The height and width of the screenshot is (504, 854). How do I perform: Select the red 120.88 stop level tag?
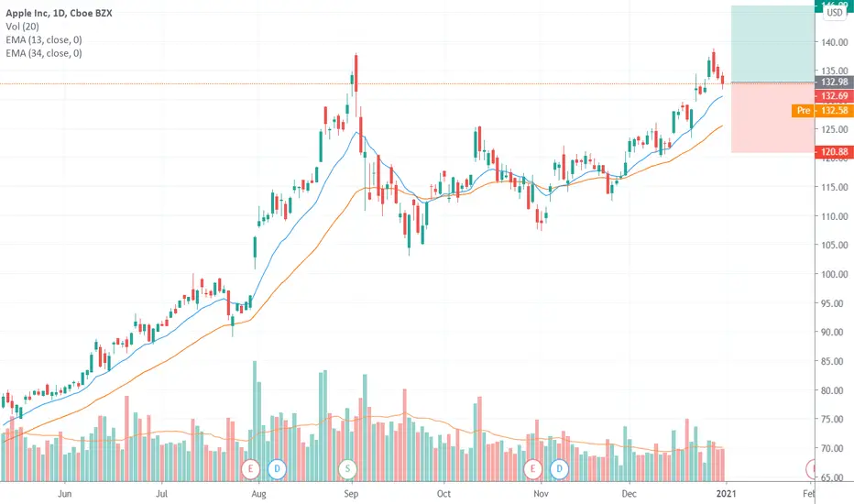tap(834, 152)
